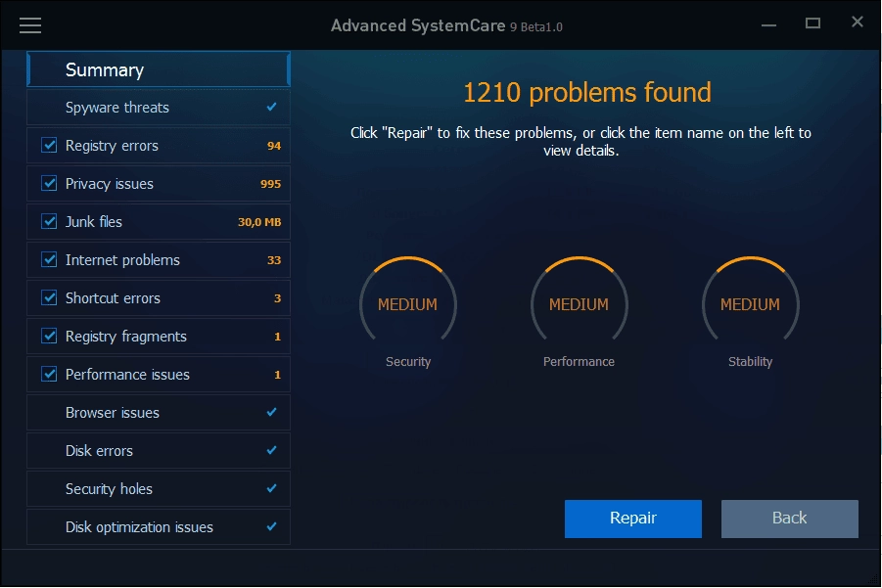882x588 pixels.
Task: Click the Repair button
Action: [633, 519]
